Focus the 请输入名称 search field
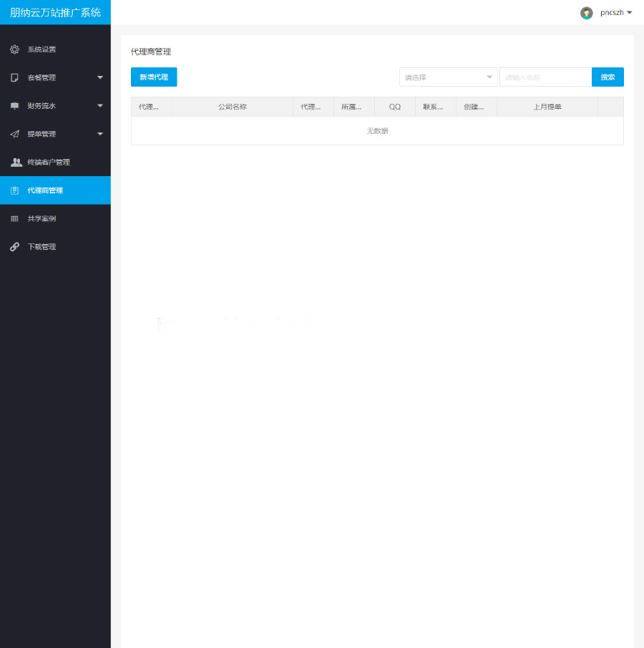The image size is (644, 648). (x=545, y=77)
